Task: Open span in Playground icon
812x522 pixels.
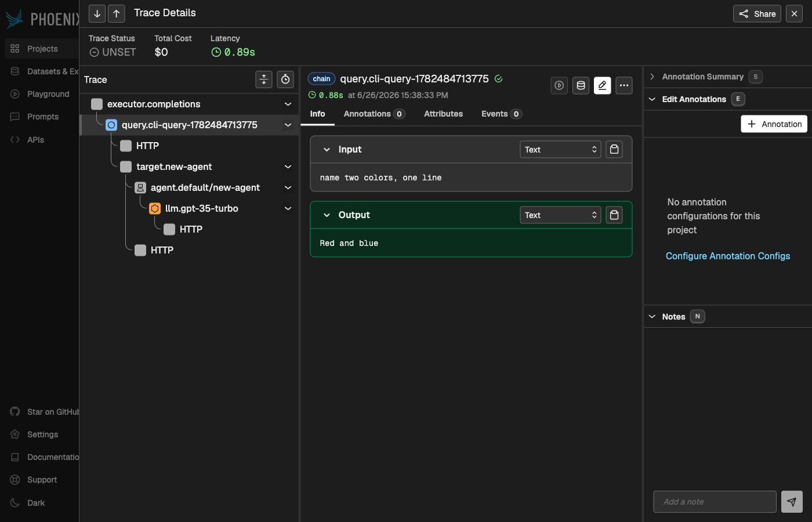Action: pos(559,85)
